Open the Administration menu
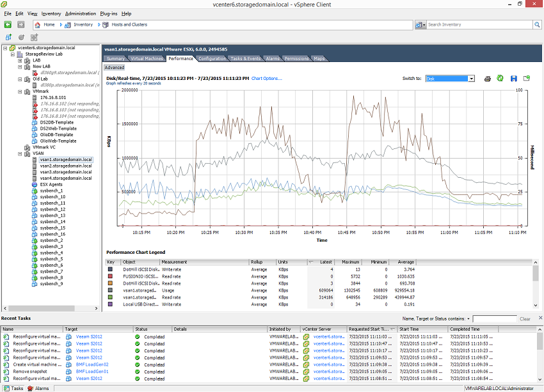Image resolution: width=544 pixels, height=392 pixels. (81, 13)
